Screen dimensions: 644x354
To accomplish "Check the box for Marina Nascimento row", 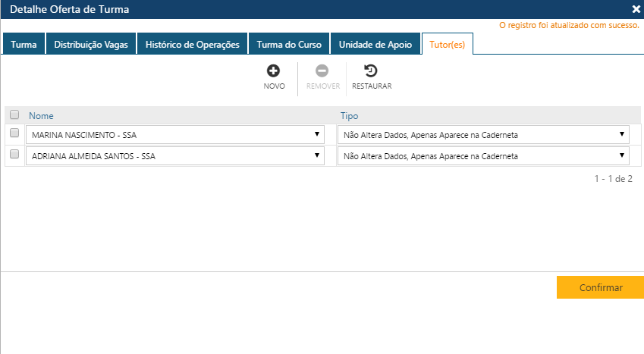I will pyautogui.click(x=14, y=133).
